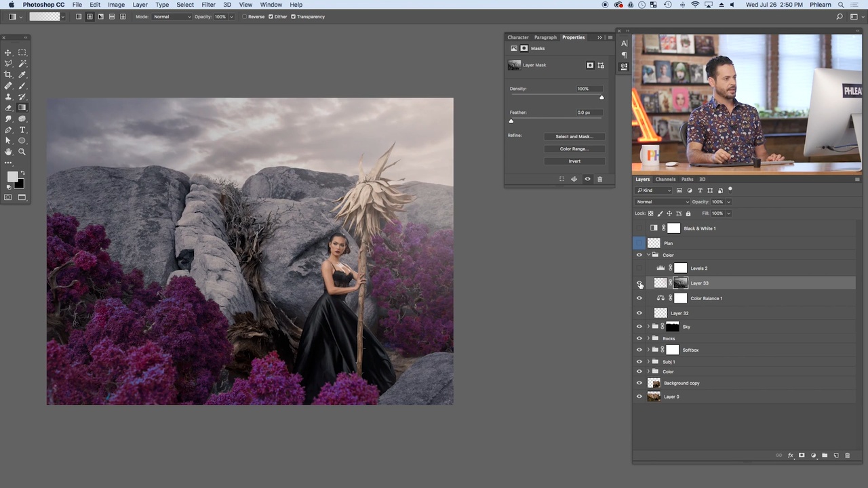Open the layer Opacity slider dropdown
The height and width of the screenshot is (488, 868).
729,202
